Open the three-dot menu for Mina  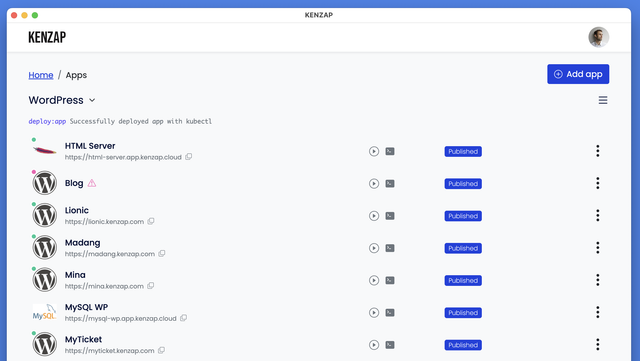click(x=598, y=280)
